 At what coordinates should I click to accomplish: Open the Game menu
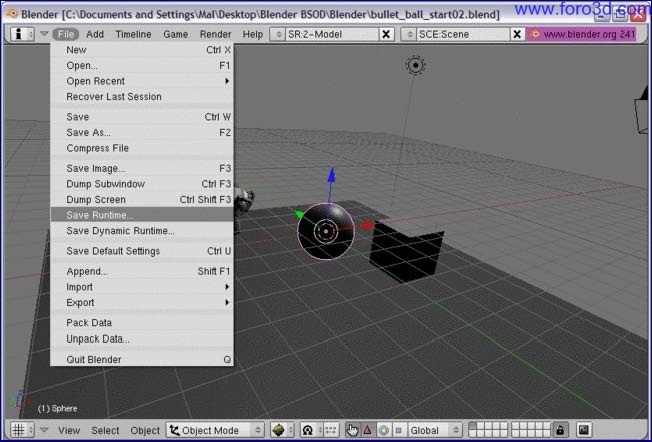click(175, 34)
